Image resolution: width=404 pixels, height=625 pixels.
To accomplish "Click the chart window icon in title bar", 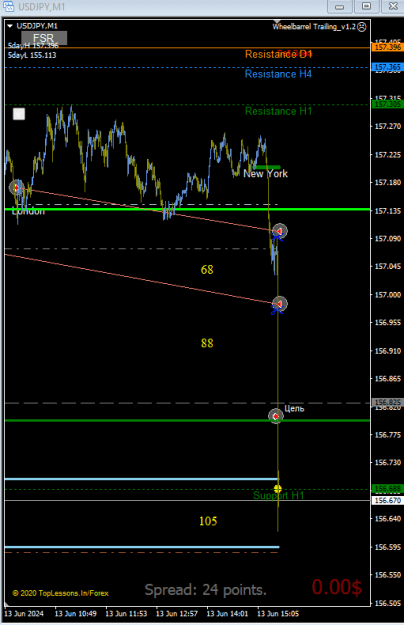I will pos(8,6).
